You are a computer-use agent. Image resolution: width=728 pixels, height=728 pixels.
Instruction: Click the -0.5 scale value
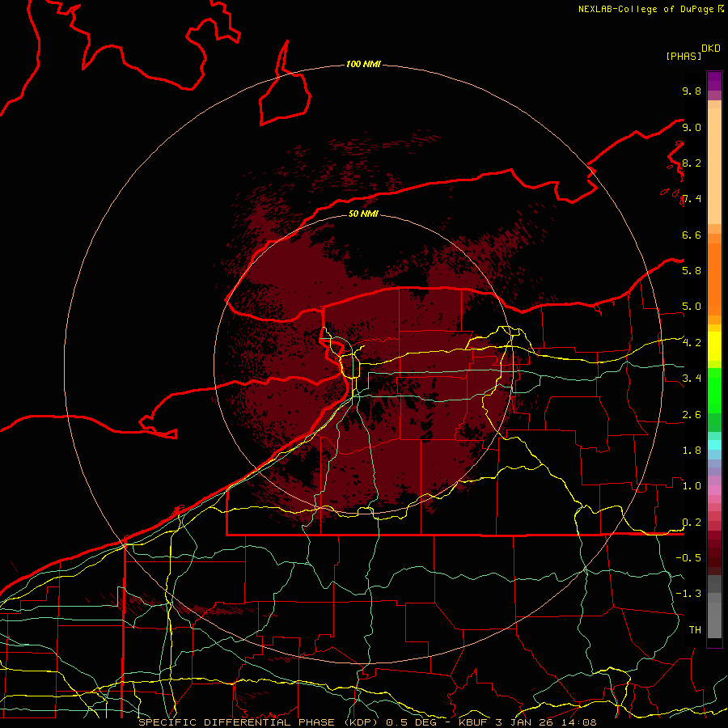pos(688,557)
